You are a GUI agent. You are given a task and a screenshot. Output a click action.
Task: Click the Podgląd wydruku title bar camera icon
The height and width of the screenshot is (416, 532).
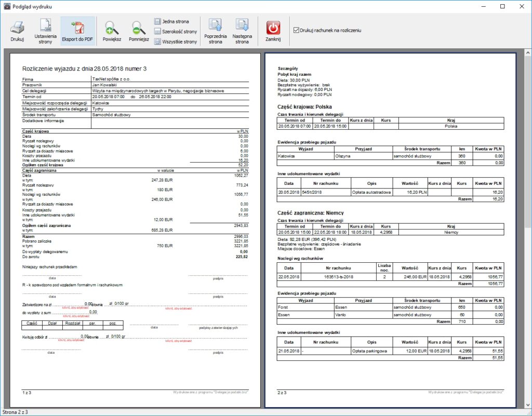coord(7,7)
